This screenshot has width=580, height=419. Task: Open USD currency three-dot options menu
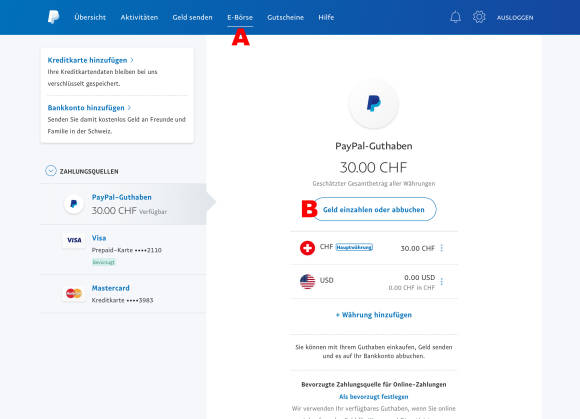[x=442, y=282]
